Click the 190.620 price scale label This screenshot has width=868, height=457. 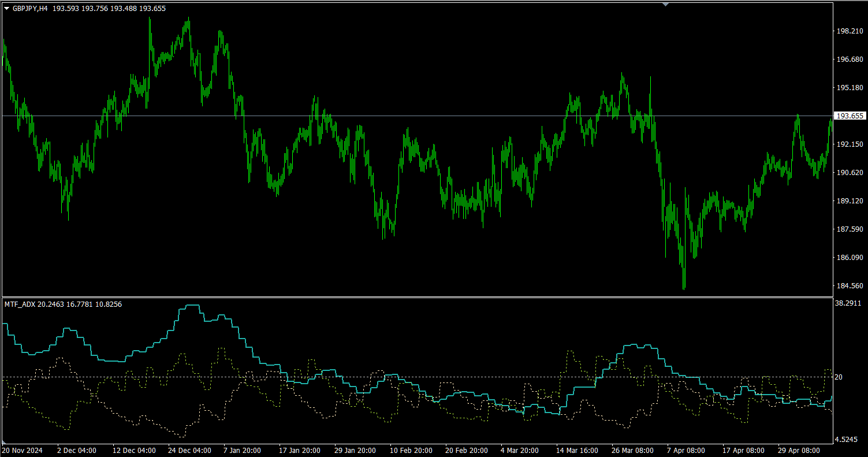tap(850, 173)
